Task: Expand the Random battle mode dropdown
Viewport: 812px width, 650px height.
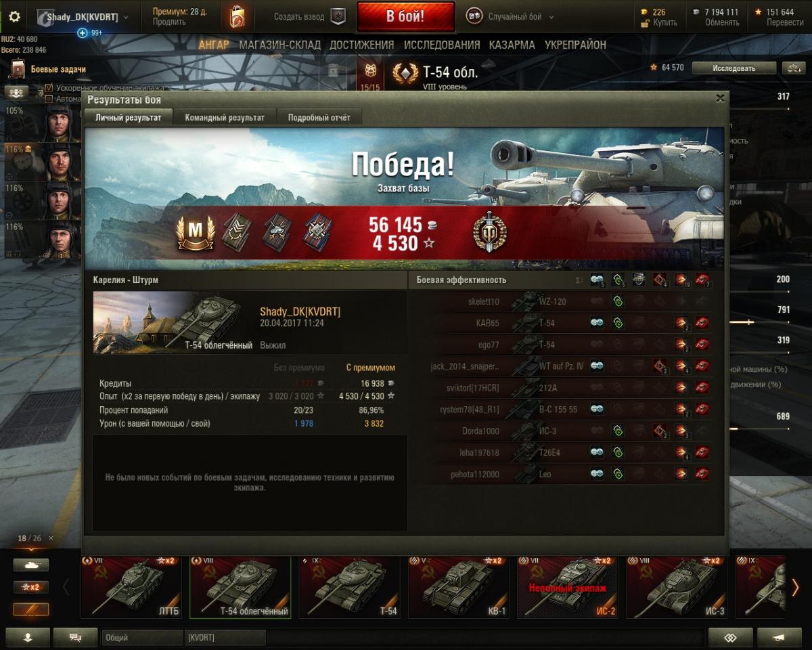Action: click(x=551, y=17)
